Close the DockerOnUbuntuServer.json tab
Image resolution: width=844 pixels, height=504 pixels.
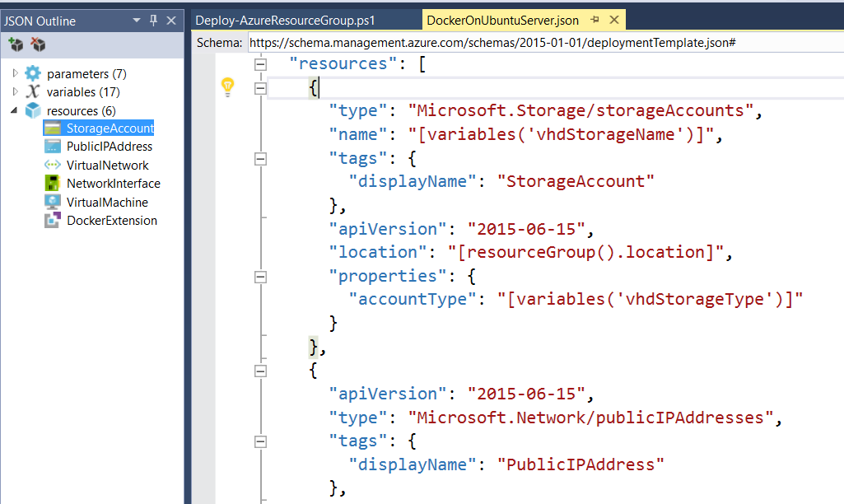tap(612, 21)
